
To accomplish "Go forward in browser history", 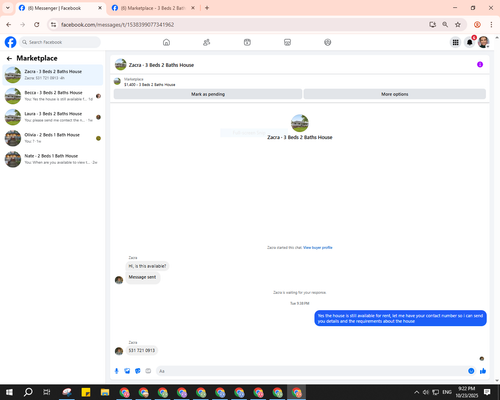I will 23,25.
